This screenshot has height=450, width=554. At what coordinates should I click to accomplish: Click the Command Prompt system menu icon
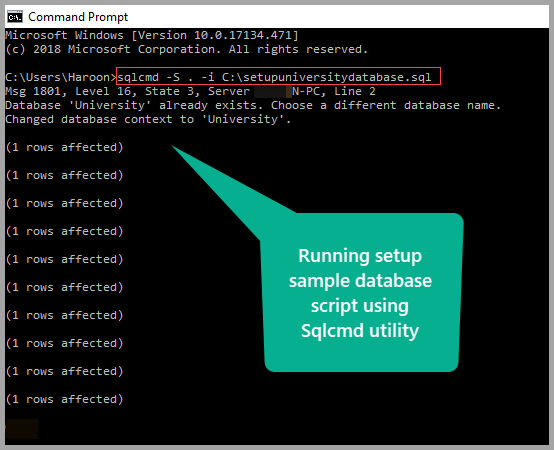15,17
